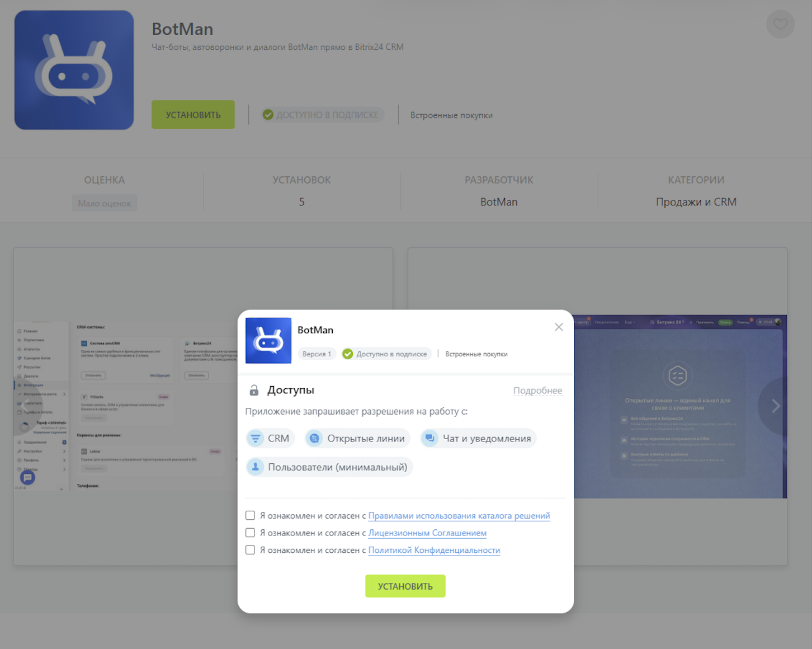Click the large BotMan app logo
The image size is (812, 649).
(74, 70)
